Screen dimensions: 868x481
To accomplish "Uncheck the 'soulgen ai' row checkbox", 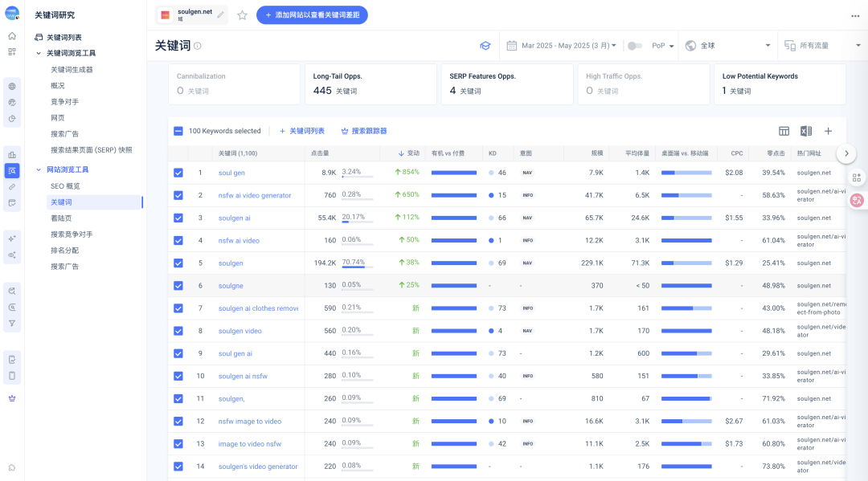I will [178, 218].
